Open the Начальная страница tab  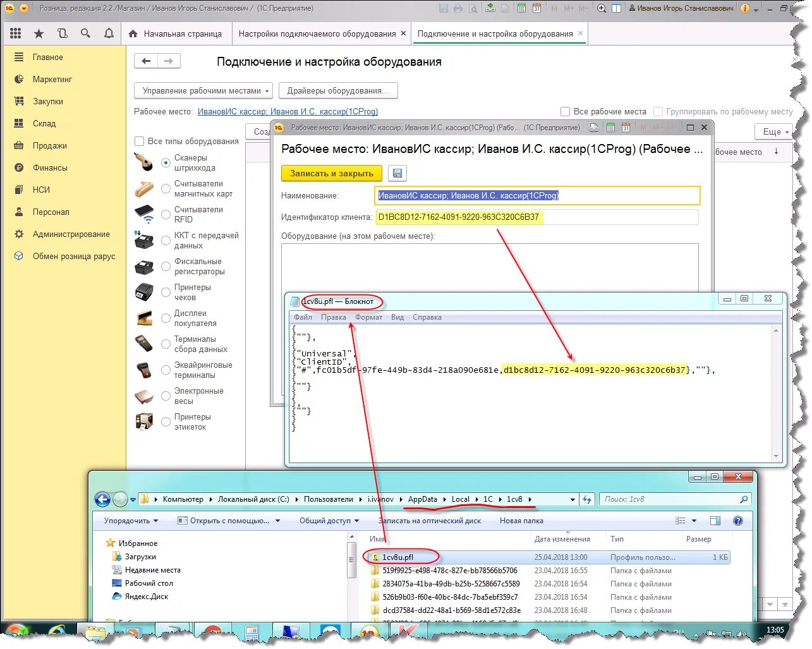176,33
